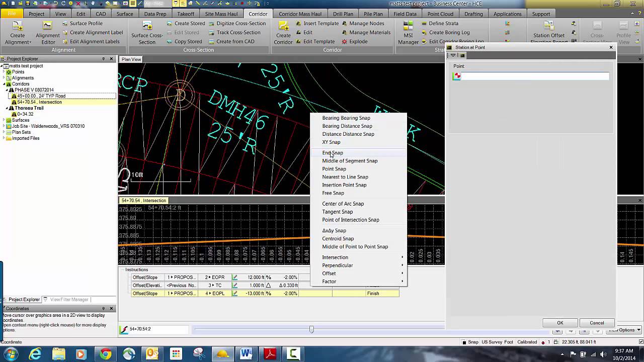Pin the Project Explorer panel
This screenshot has height=362, width=644.
(x=104, y=59)
